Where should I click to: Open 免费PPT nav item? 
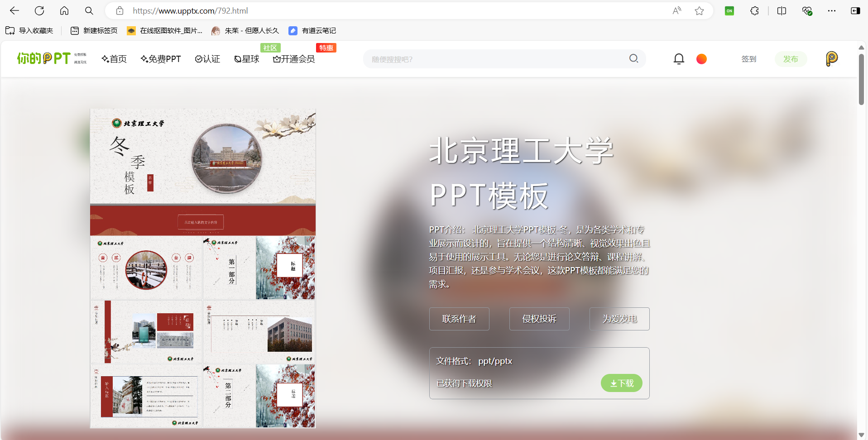pos(161,59)
